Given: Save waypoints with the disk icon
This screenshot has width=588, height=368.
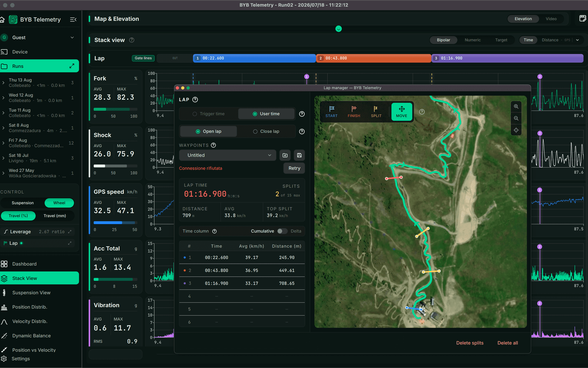Looking at the screenshot, I should tap(299, 155).
